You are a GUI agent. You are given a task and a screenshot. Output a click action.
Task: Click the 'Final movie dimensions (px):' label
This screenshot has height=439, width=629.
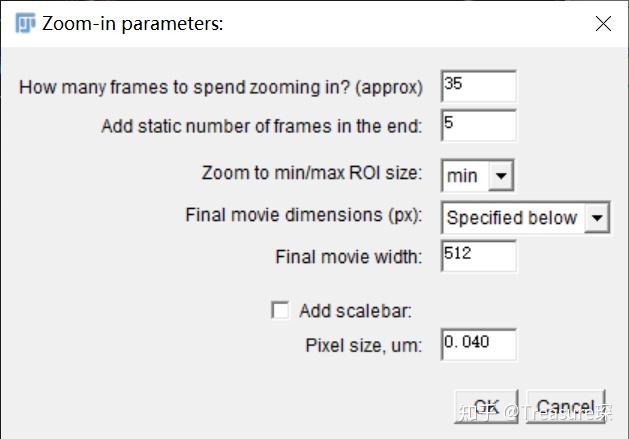304,215
